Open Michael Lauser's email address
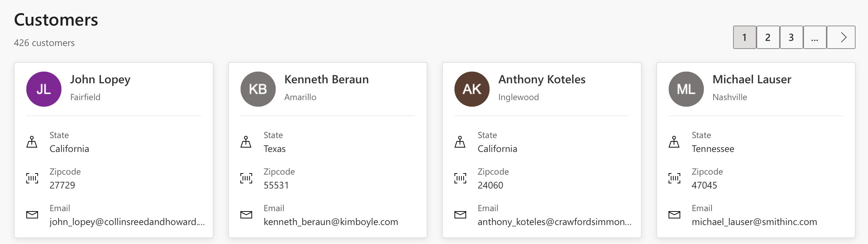The width and height of the screenshot is (868, 244). tap(754, 222)
